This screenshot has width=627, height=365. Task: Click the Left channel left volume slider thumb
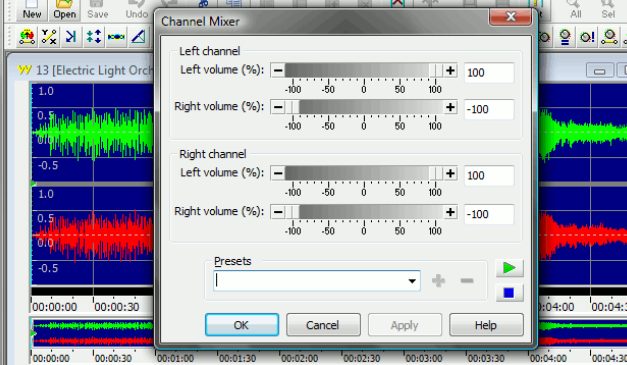coord(436,71)
